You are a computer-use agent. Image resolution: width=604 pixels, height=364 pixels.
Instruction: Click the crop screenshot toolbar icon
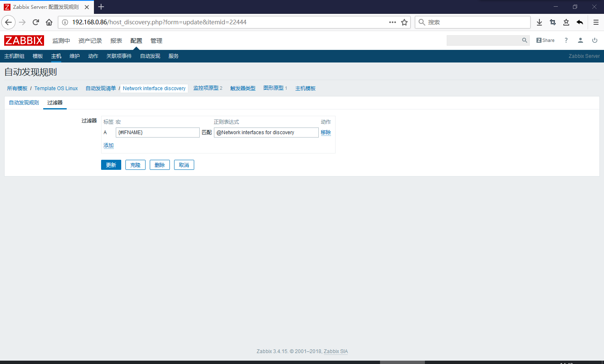[553, 22]
